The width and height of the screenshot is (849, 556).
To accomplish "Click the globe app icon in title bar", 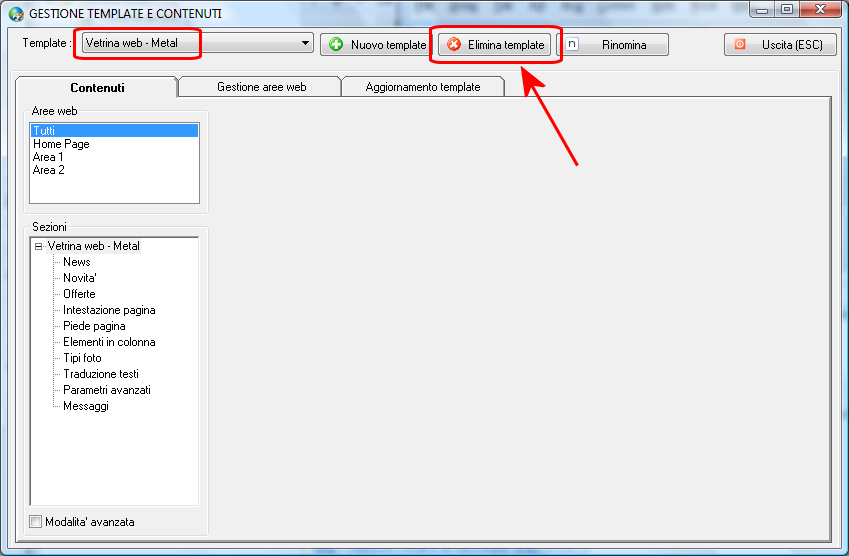I will pyautogui.click(x=16, y=14).
